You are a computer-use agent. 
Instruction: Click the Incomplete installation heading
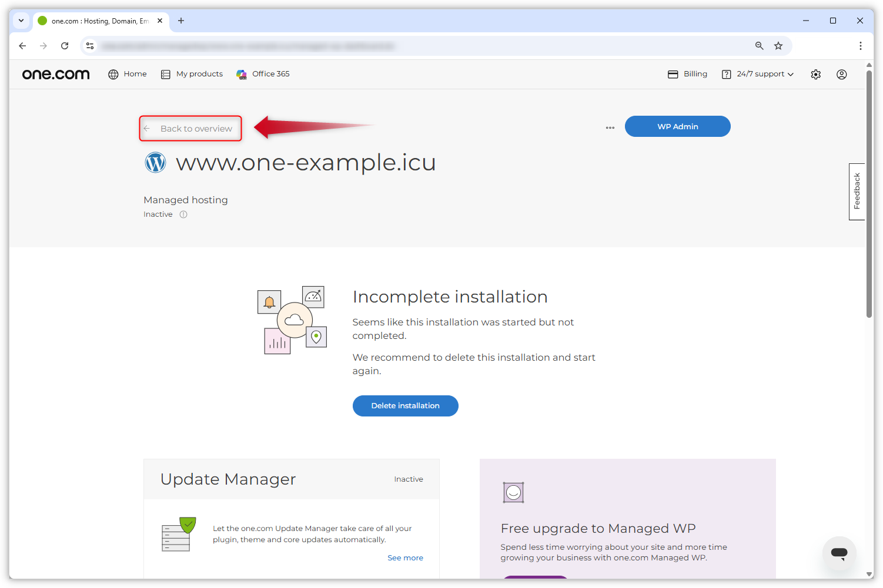[450, 297]
